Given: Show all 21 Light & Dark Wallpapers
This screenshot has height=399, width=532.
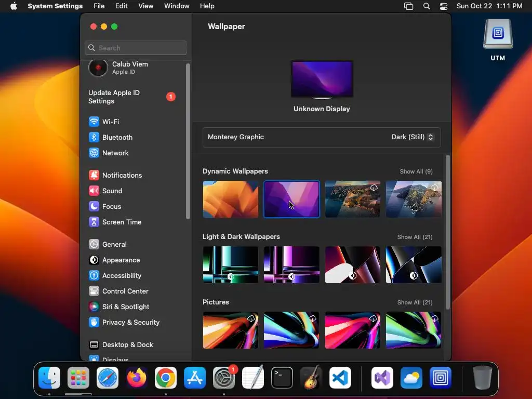Looking at the screenshot, I should pos(415,237).
